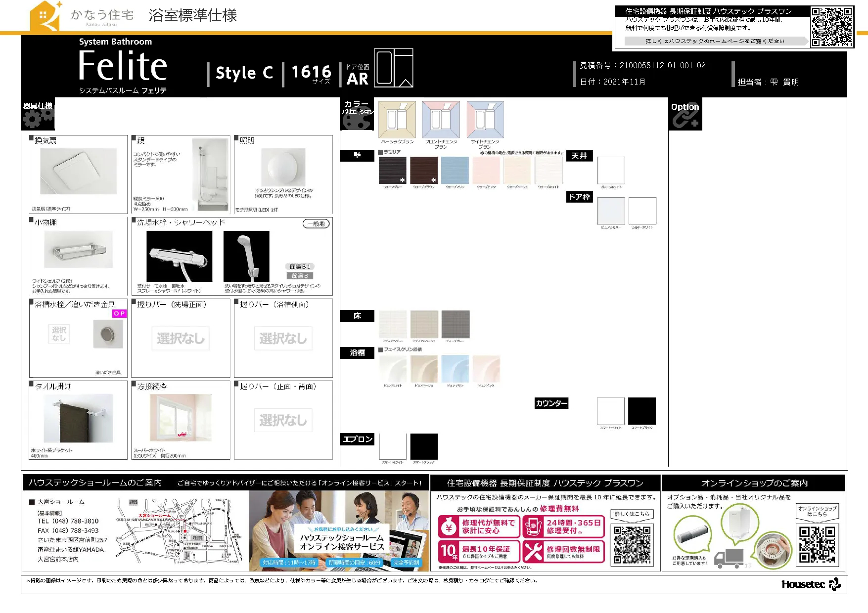Image resolution: width=868 pixels, height=613 pixels.
Task: Click the warranty section QR code
Action: click(x=632, y=544)
